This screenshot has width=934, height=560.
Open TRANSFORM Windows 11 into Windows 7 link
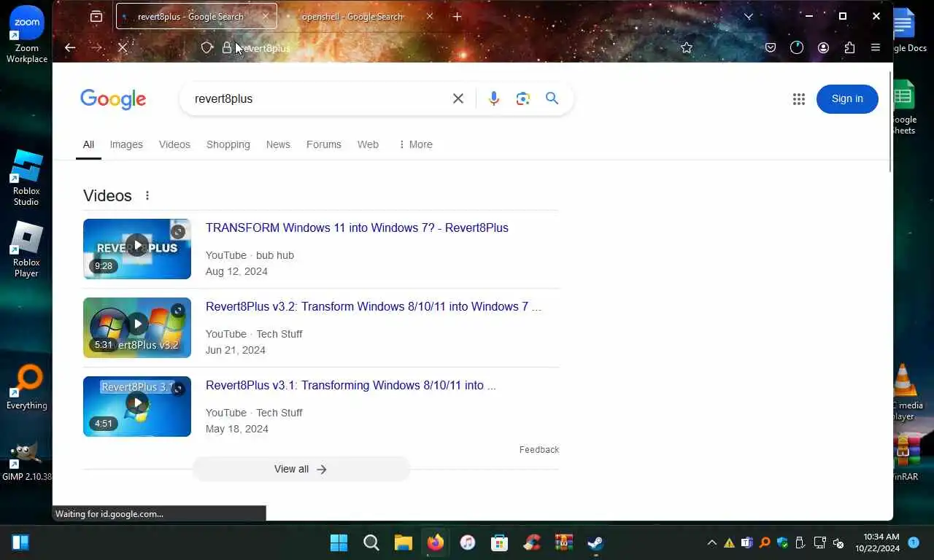pyautogui.click(x=357, y=227)
